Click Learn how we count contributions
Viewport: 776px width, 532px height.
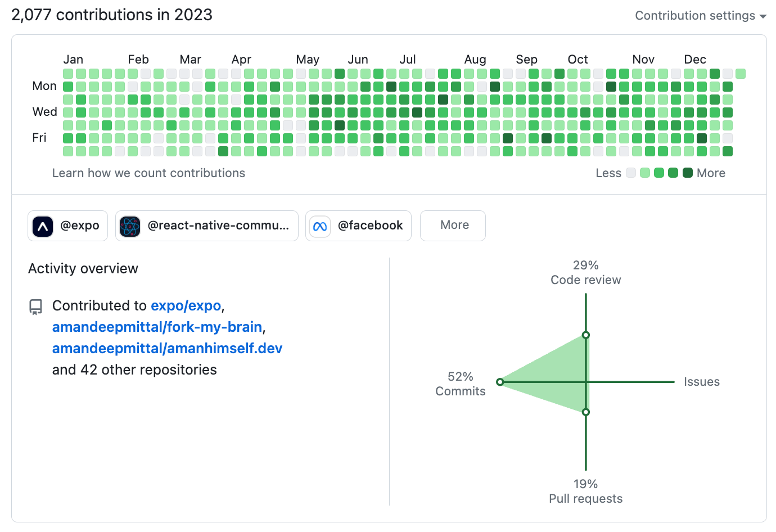pyautogui.click(x=148, y=173)
